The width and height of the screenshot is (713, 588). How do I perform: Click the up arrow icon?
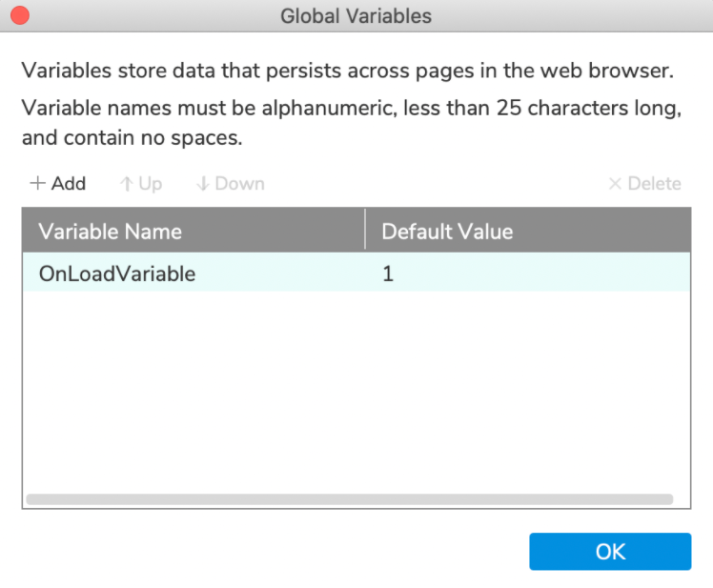(126, 184)
